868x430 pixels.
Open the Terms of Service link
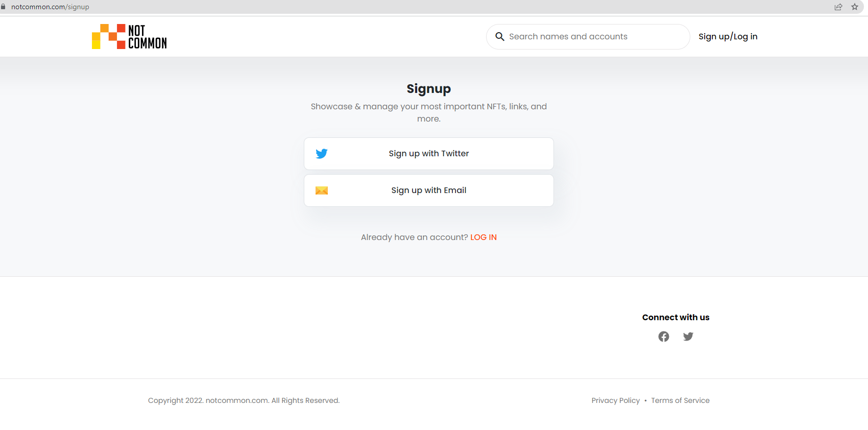tap(680, 400)
